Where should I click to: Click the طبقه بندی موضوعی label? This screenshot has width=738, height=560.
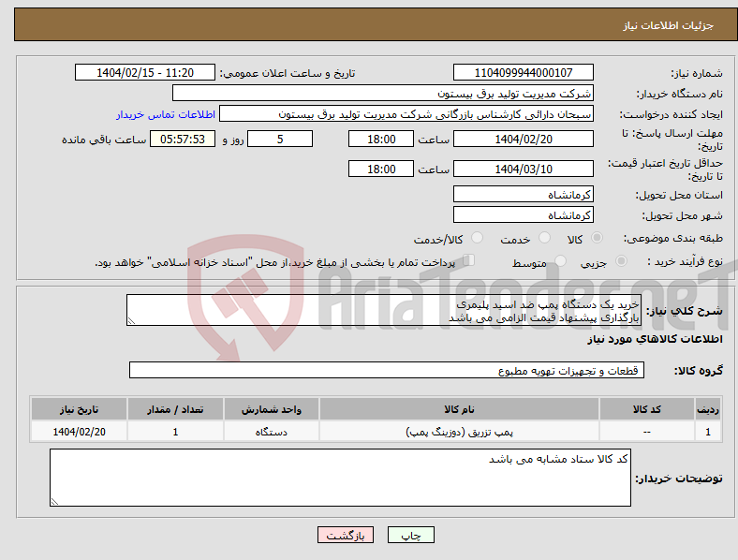[x=673, y=239]
